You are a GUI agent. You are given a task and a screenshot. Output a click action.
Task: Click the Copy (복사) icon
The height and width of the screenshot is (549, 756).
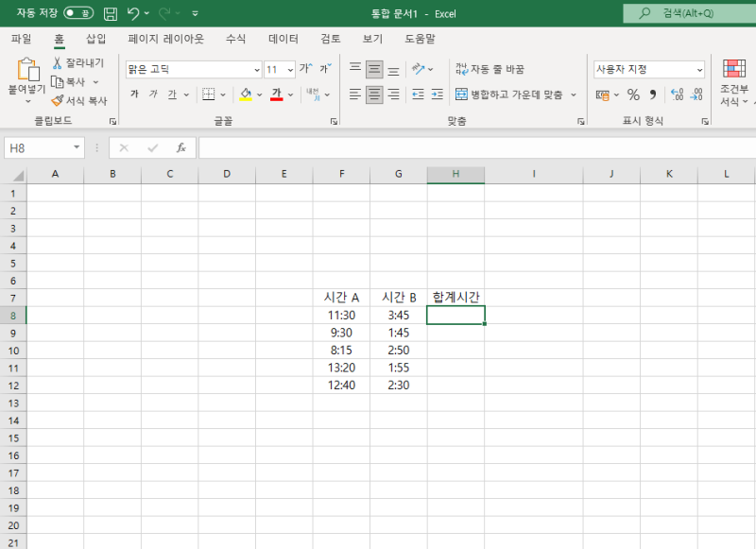tap(58, 82)
